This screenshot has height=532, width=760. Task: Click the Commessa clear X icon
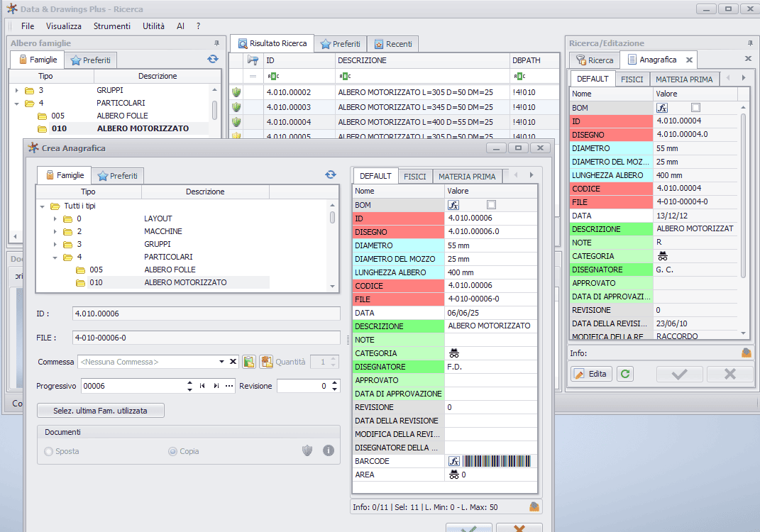coord(233,362)
